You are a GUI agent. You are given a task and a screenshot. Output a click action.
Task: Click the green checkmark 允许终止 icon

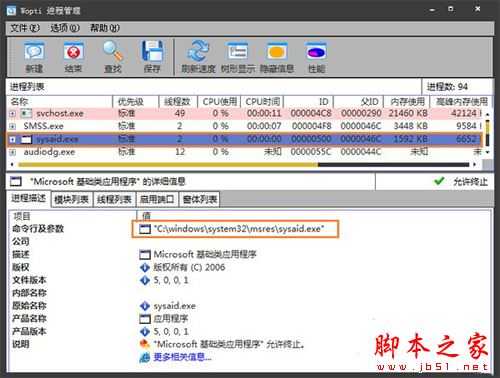[439, 181]
